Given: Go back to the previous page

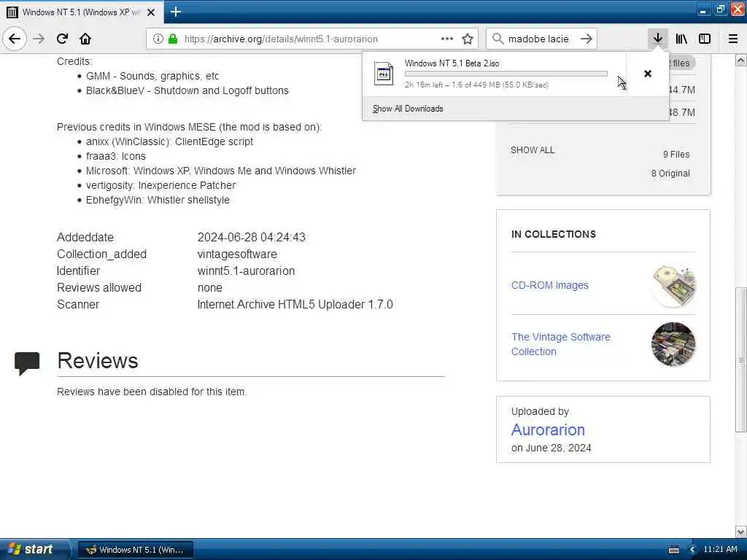Looking at the screenshot, I should tap(15, 39).
